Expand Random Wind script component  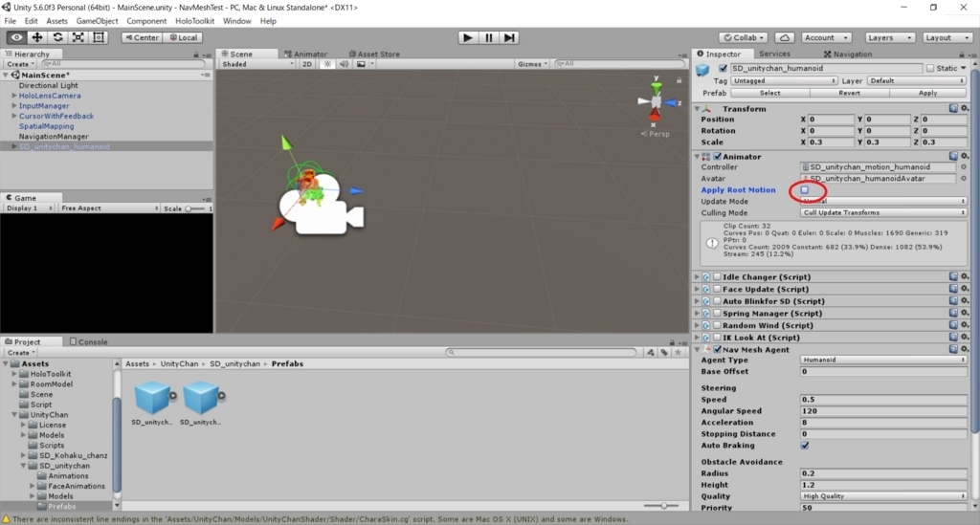[x=697, y=324]
